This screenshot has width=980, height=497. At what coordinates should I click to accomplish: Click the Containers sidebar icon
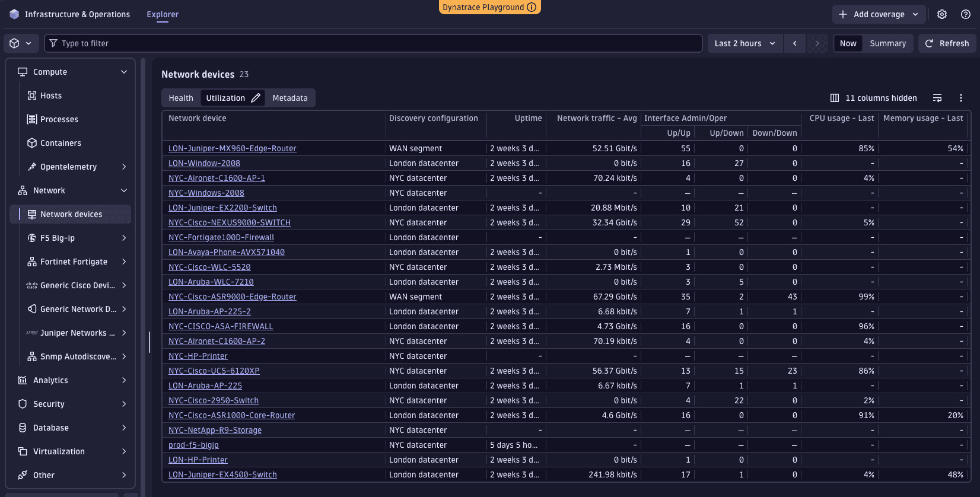coord(32,143)
